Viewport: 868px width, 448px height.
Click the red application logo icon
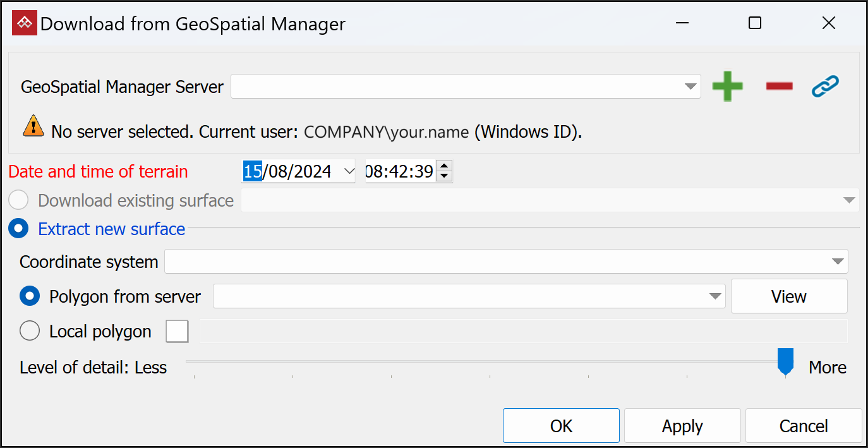click(25, 24)
